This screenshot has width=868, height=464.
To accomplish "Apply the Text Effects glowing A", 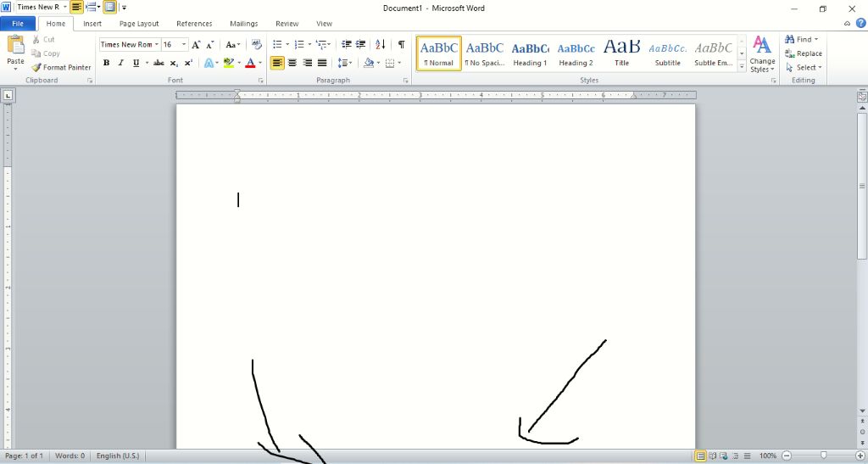I will [x=209, y=63].
